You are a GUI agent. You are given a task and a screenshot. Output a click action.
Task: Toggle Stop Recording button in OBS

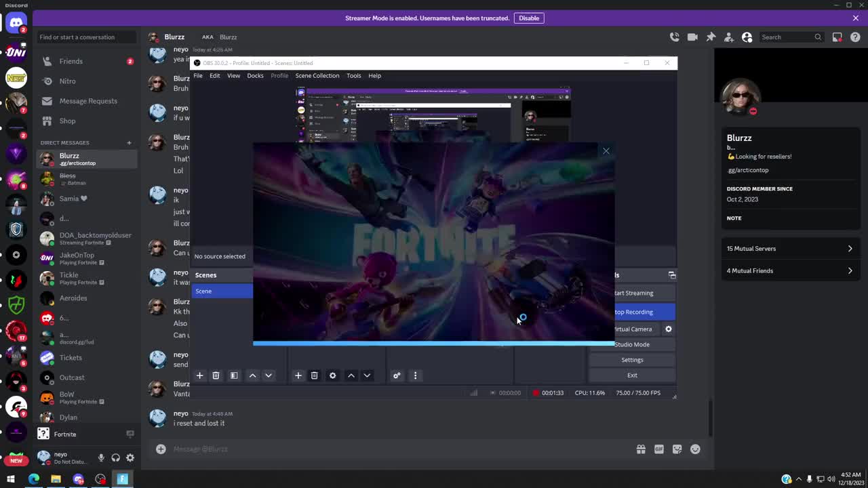(644, 312)
